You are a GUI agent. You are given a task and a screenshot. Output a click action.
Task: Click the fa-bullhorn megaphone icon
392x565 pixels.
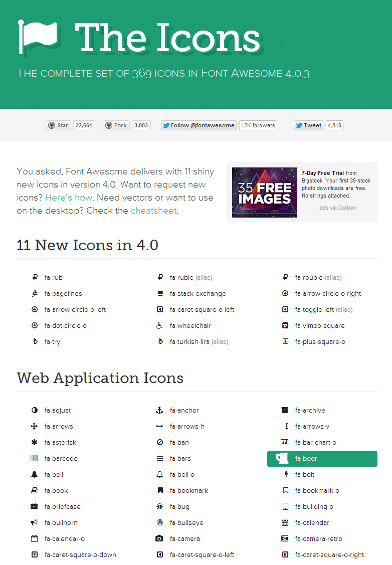click(x=34, y=522)
